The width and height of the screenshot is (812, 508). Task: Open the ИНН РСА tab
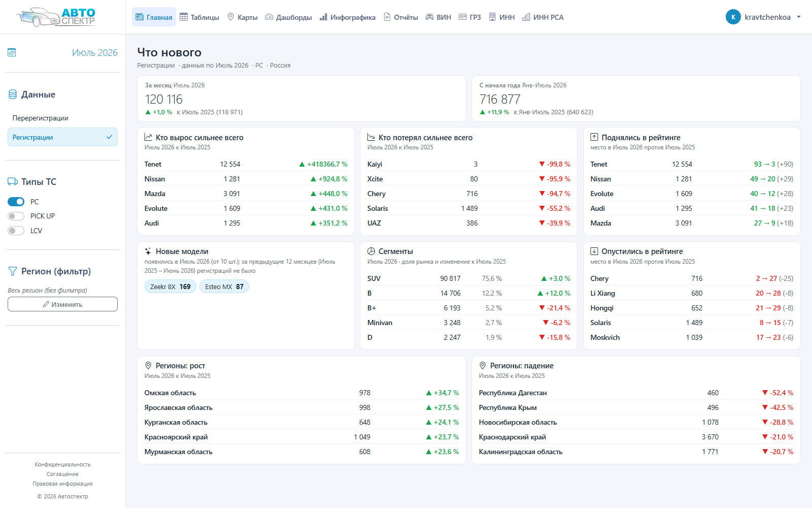[543, 17]
